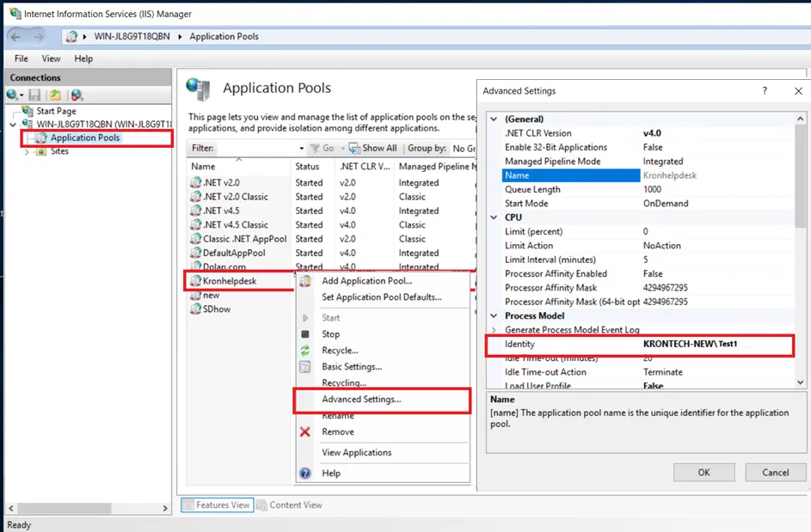Image resolution: width=811 pixels, height=532 pixels.
Task: Open the Help menu in menu bar
Action: [83, 58]
